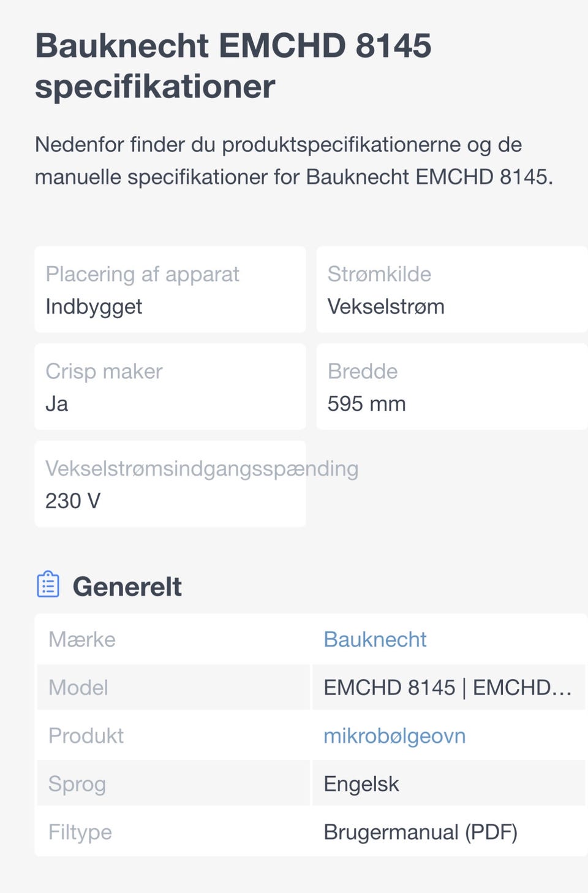Click the Indbygget value text
The width and height of the screenshot is (588, 893).
pos(94,306)
